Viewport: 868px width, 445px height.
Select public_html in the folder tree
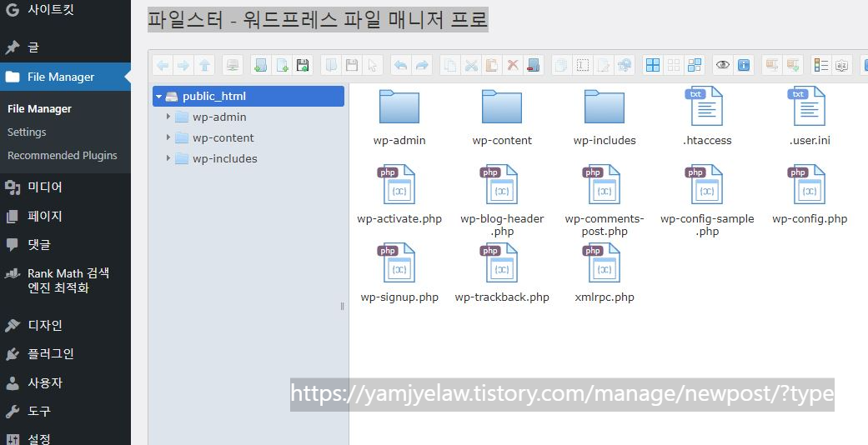[248, 97]
